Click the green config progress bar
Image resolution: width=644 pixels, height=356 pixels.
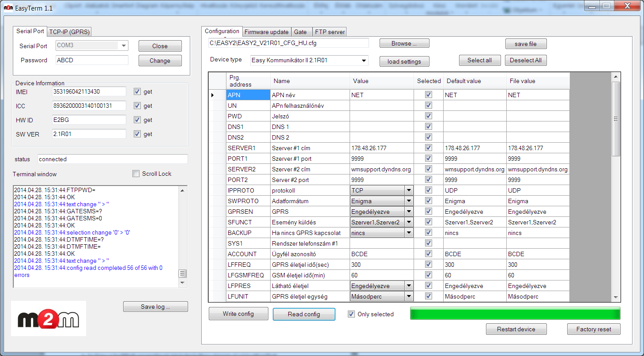point(515,314)
